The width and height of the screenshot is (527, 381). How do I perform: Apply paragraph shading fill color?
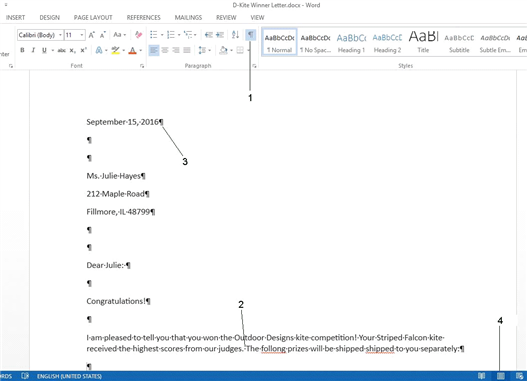click(223, 50)
